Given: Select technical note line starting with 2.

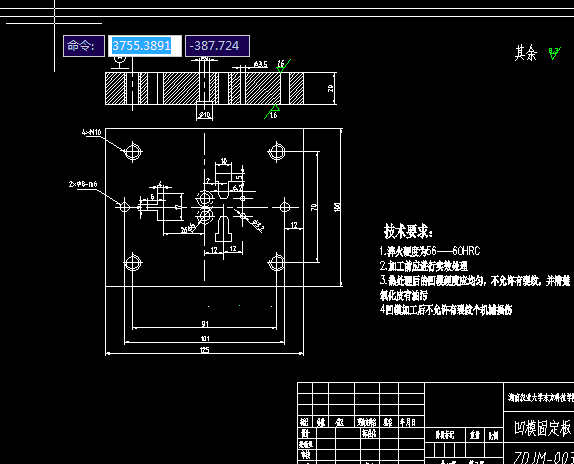Looking at the screenshot, I should point(424,266).
